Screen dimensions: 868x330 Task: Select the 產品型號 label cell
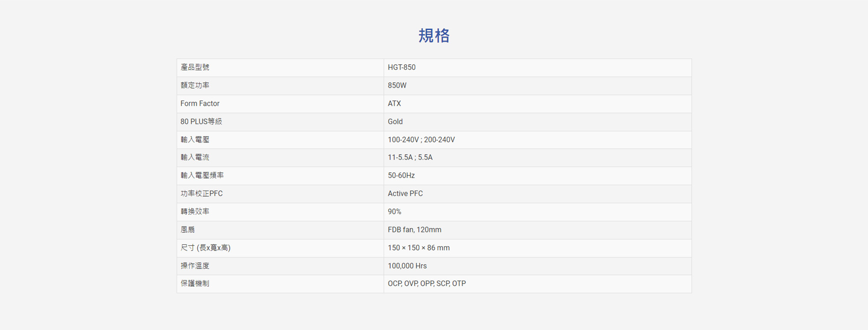pyautogui.click(x=280, y=68)
